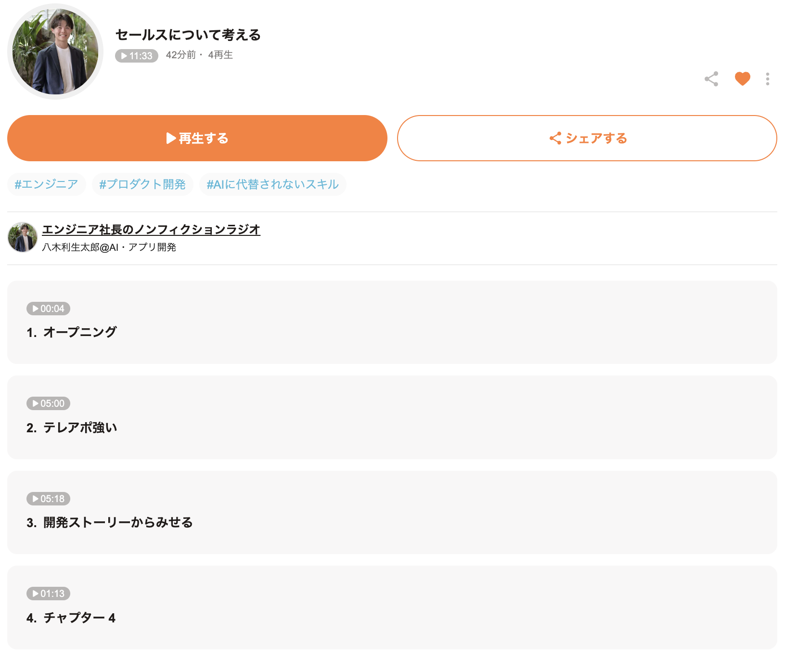Jump to the 05:18 chapter timestamp
This screenshot has height=672, width=785.
click(x=48, y=499)
